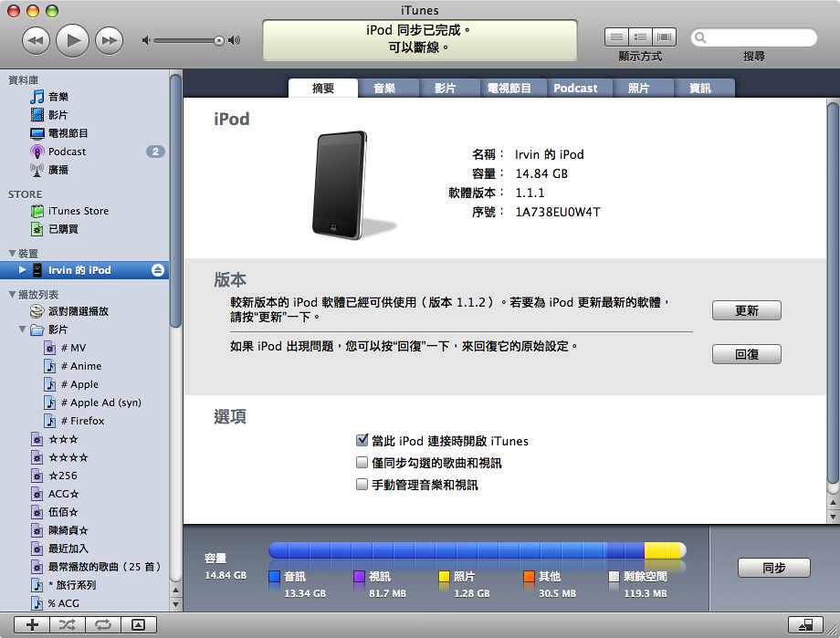The image size is (840, 638).
Task: Switch to Cover Flow view
Action: point(665,37)
